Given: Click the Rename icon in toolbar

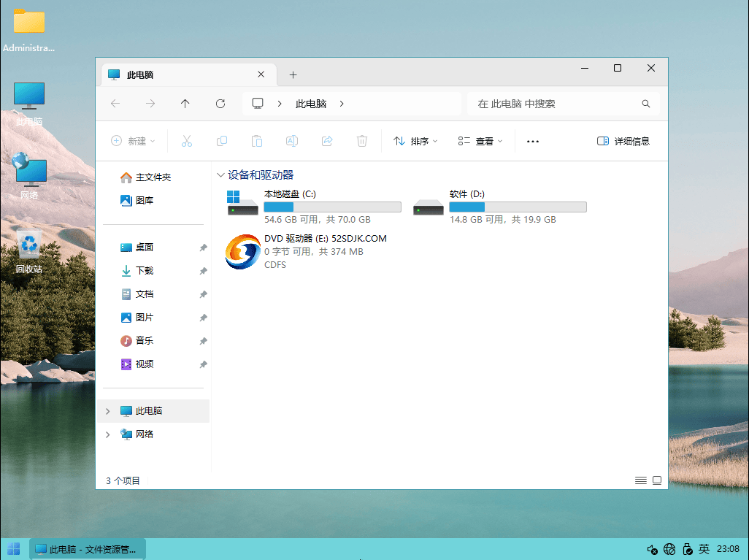Looking at the screenshot, I should (x=292, y=141).
